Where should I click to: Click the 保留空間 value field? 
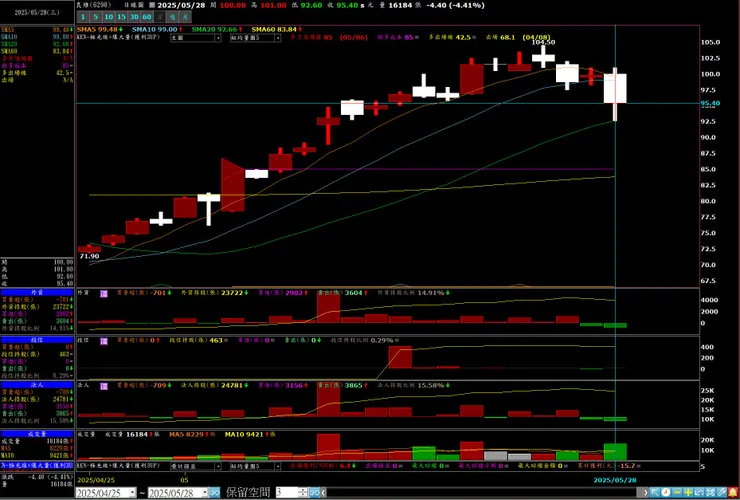[287, 492]
